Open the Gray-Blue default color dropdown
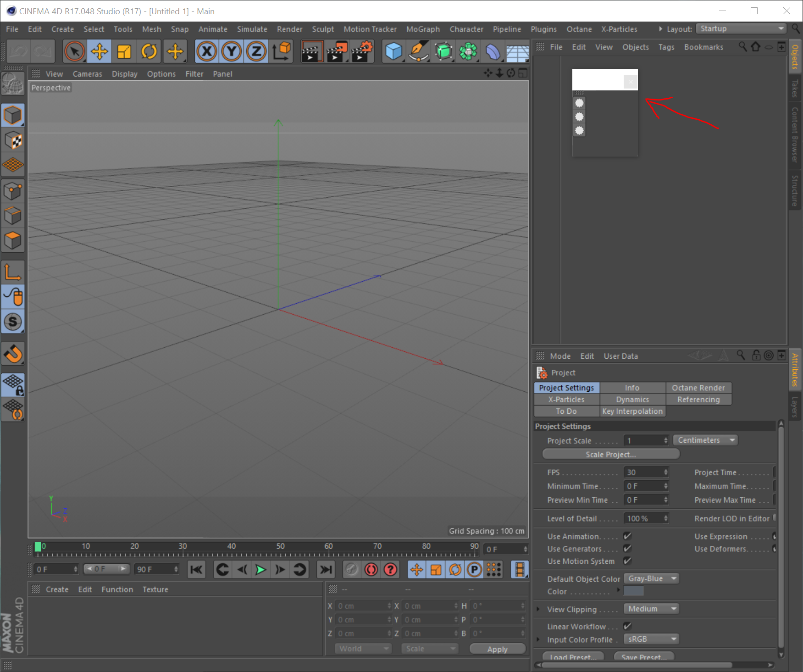Image resolution: width=803 pixels, height=672 pixels. click(651, 578)
